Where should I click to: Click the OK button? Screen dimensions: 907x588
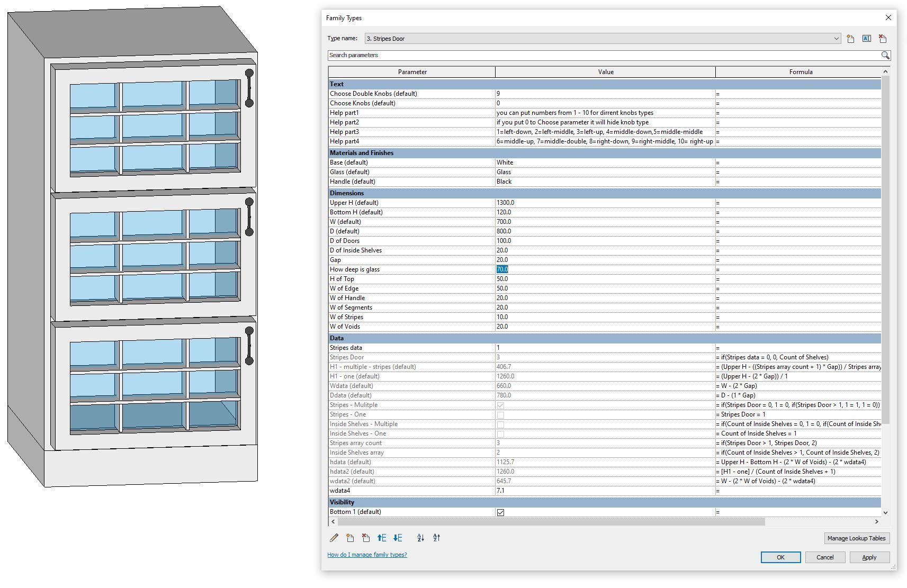(x=780, y=557)
